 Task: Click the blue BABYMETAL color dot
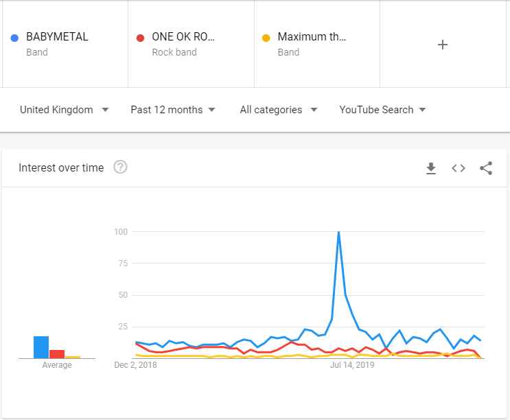[14, 38]
